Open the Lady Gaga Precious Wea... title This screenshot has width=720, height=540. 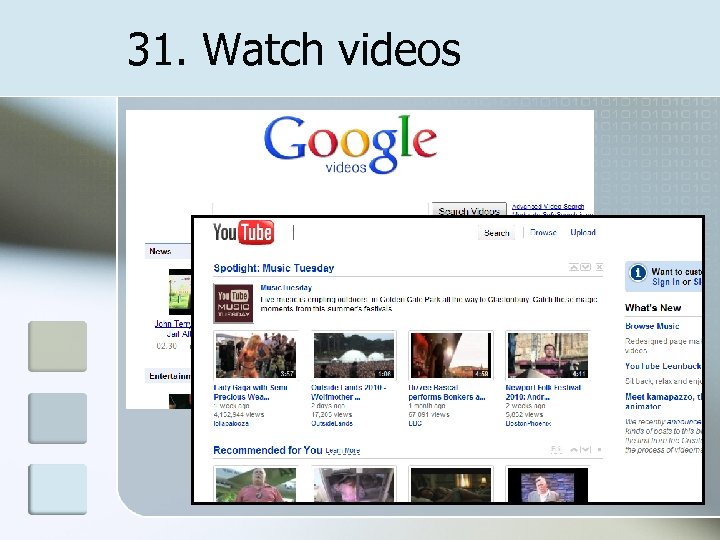pos(251,392)
